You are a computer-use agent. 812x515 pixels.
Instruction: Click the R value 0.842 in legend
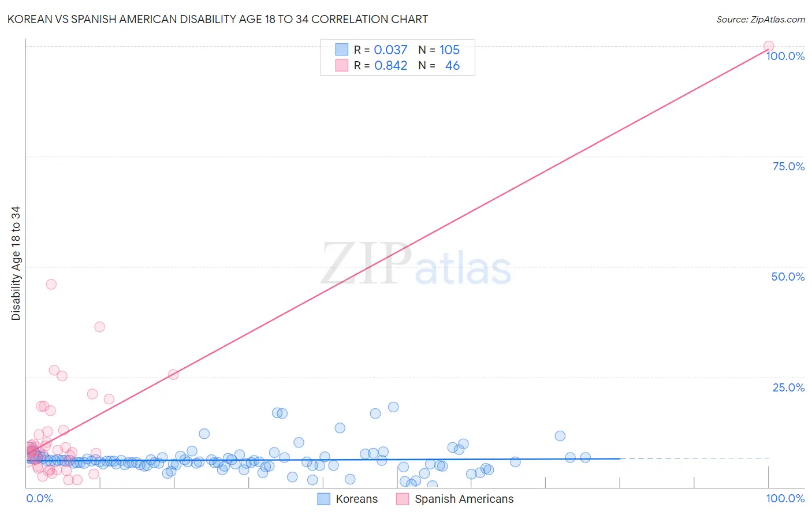pyautogui.click(x=391, y=65)
